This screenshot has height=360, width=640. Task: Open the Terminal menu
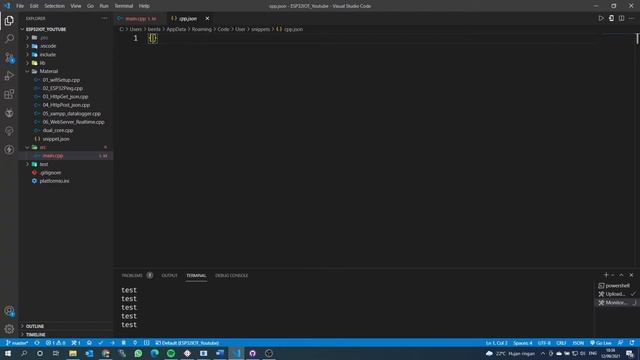click(124, 6)
